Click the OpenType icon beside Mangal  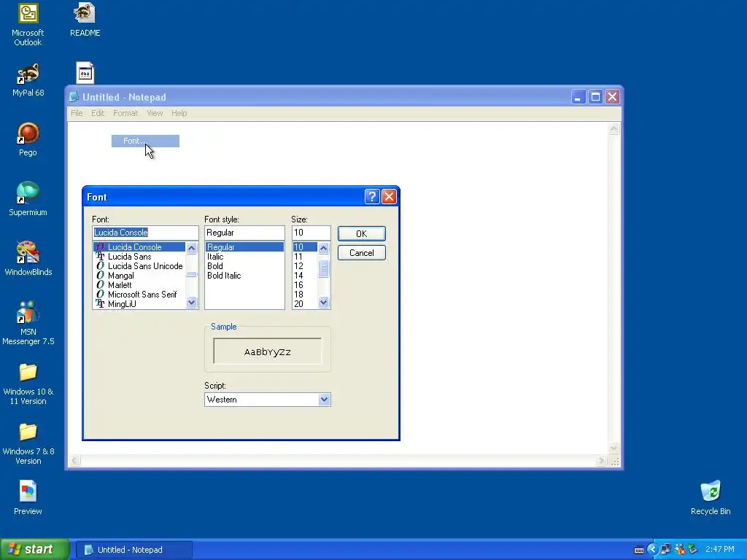tap(100, 275)
